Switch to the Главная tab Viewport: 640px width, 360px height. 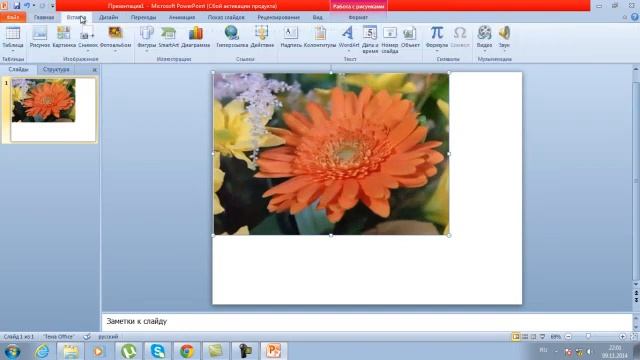pyautogui.click(x=44, y=18)
